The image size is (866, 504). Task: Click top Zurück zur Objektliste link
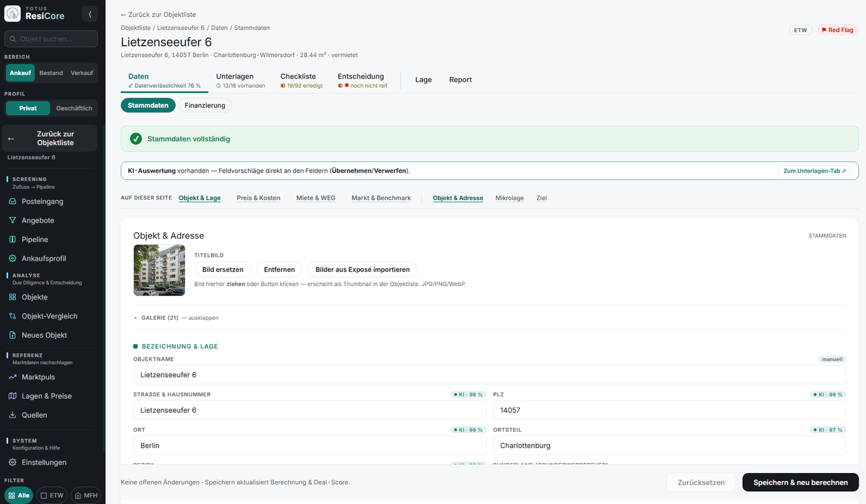pyautogui.click(x=158, y=14)
